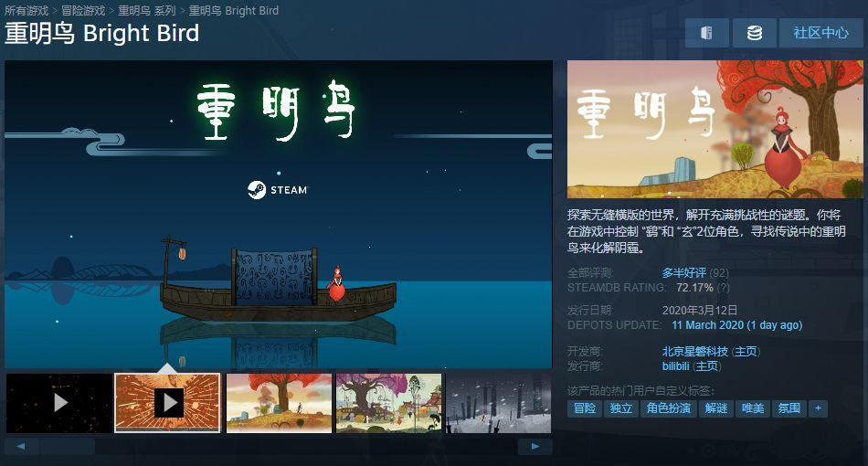Image resolution: width=868 pixels, height=466 pixels.
Task: Play the first black trailer video thumbnail
Action: coord(59,402)
